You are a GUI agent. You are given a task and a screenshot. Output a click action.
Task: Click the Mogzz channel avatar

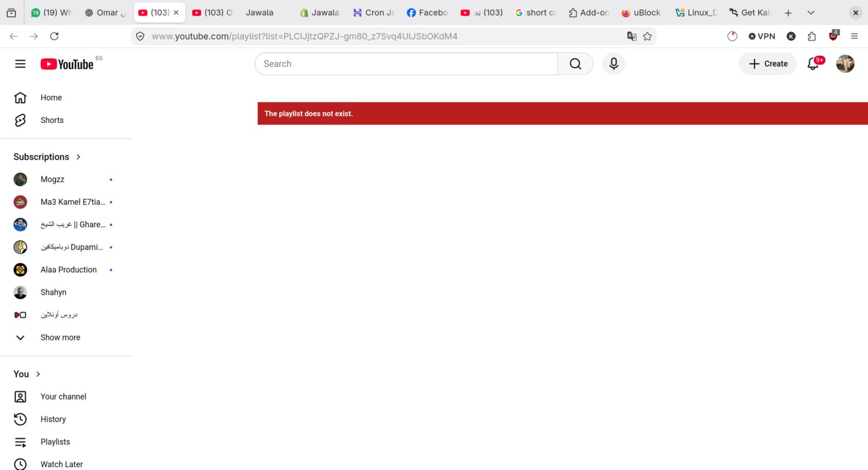20,179
